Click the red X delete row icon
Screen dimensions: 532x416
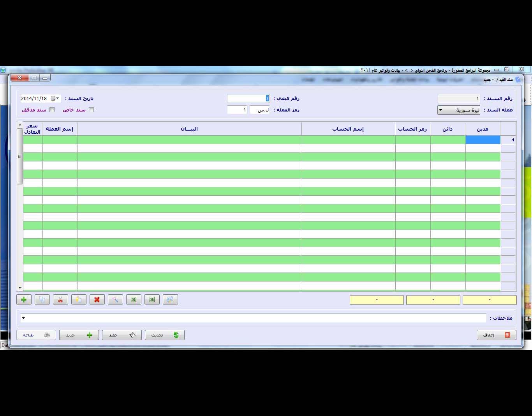(x=97, y=299)
